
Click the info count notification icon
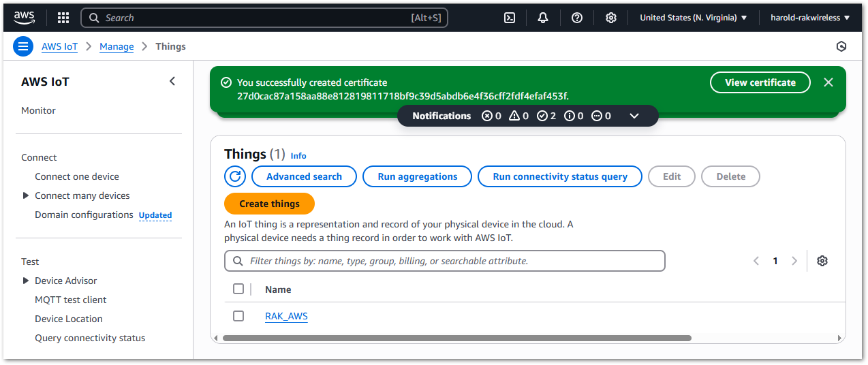coord(570,116)
